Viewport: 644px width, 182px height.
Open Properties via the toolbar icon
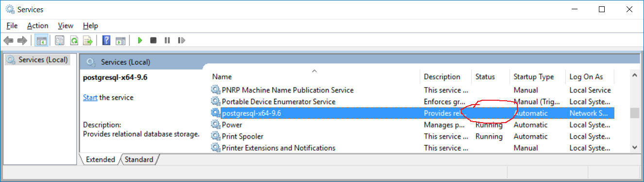click(x=60, y=40)
